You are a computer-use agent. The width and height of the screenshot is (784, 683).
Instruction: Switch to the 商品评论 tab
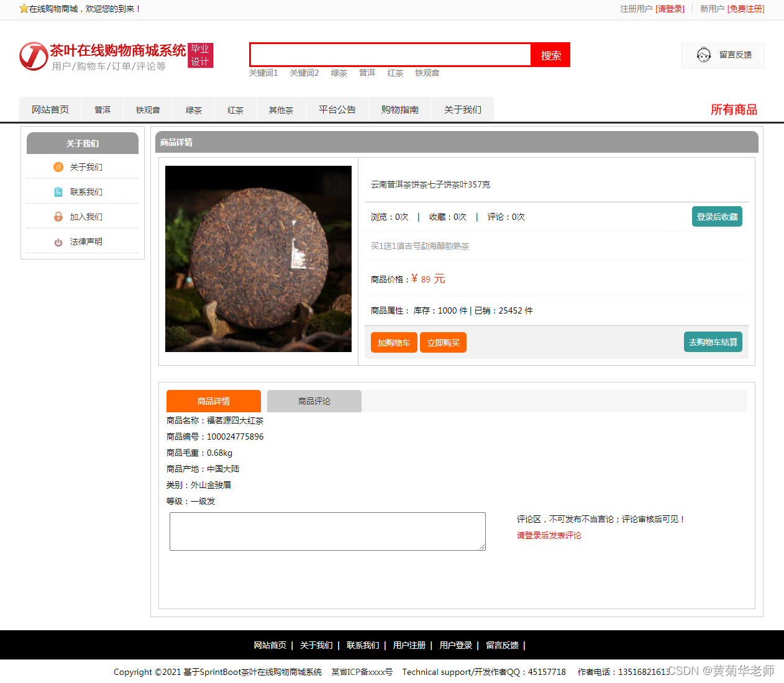tap(314, 401)
